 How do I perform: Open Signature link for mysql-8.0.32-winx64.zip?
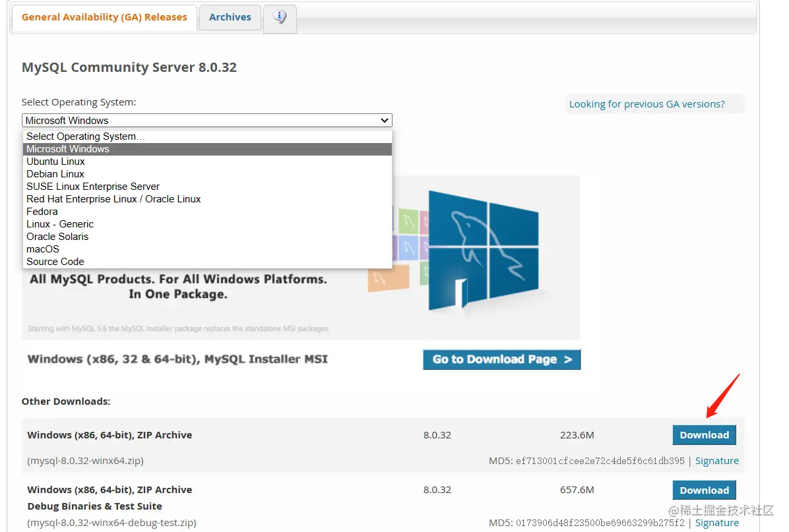click(x=716, y=461)
